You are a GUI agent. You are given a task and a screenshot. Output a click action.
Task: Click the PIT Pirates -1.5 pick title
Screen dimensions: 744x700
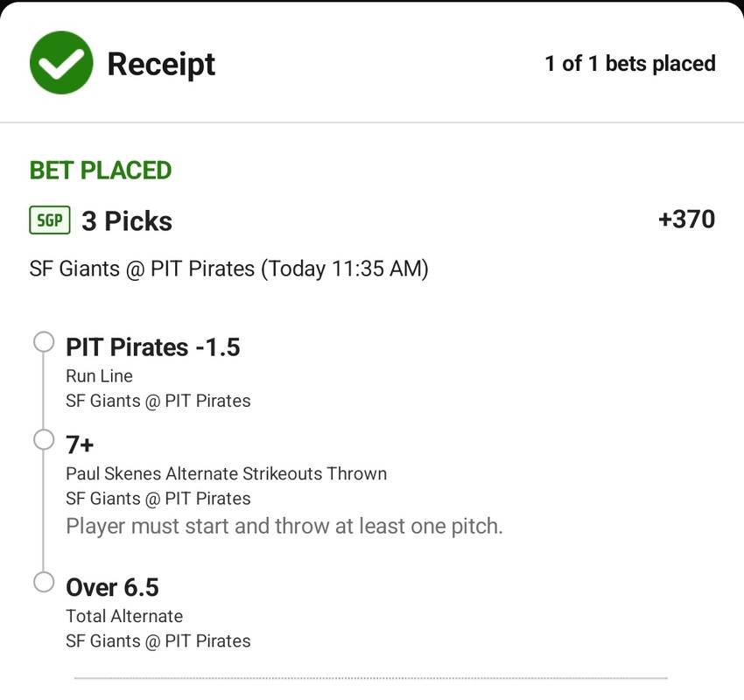(x=153, y=347)
